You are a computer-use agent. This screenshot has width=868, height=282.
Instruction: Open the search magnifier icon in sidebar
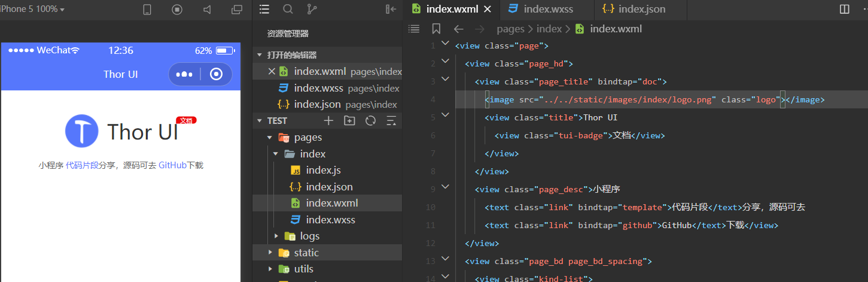coord(288,9)
